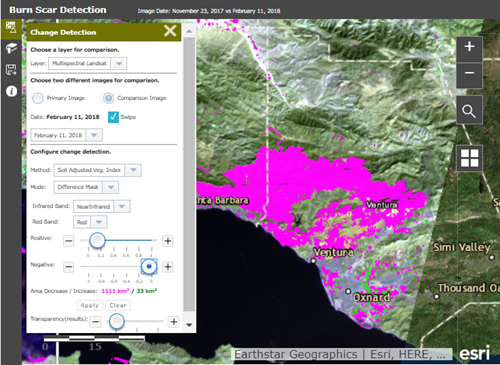
Task: Zoom out on the map
Action: pos(469,73)
